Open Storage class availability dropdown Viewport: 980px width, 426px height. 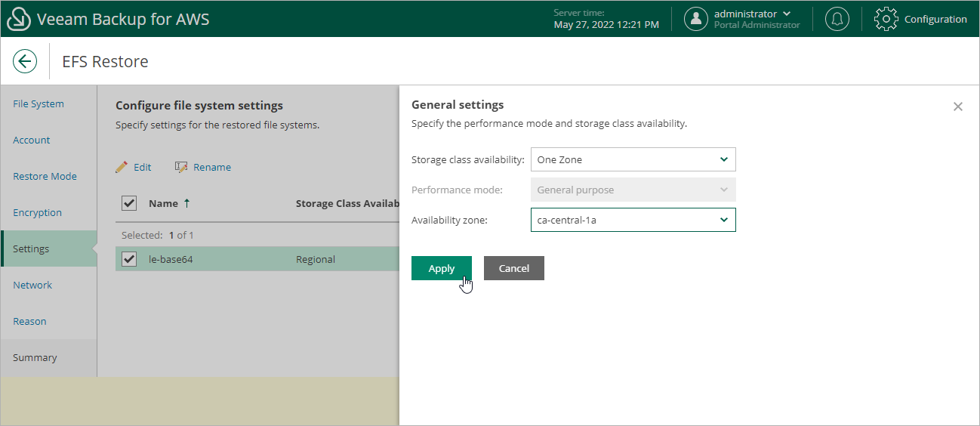[633, 159]
